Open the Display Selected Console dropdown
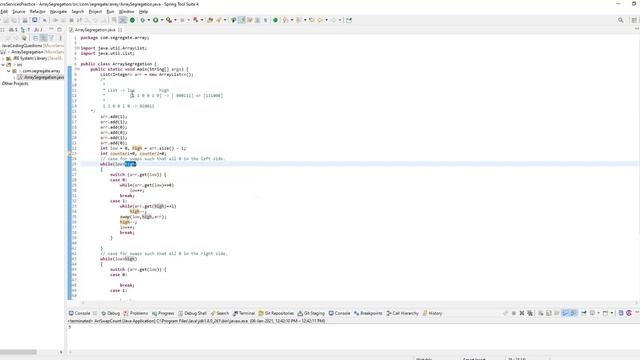This screenshot has width=640, height=360. pyautogui.click(x=598, y=313)
